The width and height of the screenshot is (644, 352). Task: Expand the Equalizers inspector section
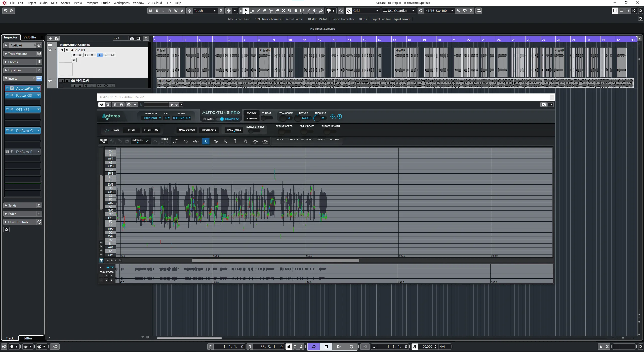20,70
